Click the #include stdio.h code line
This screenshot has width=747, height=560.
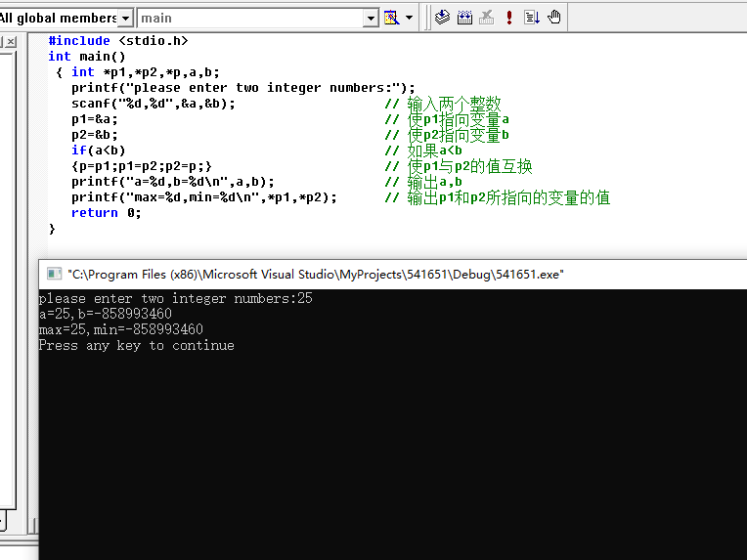point(118,41)
